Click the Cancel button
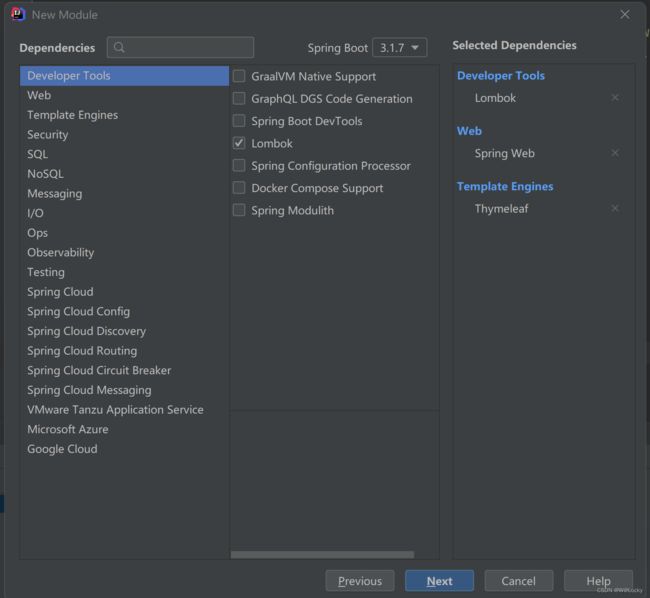 (x=519, y=581)
